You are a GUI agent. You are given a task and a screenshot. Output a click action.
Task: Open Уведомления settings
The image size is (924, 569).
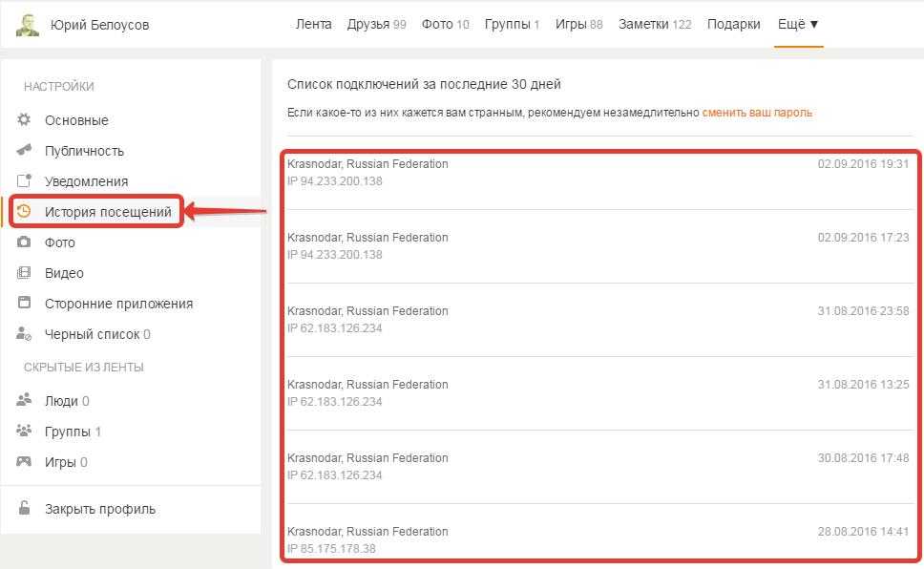coord(87,181)
